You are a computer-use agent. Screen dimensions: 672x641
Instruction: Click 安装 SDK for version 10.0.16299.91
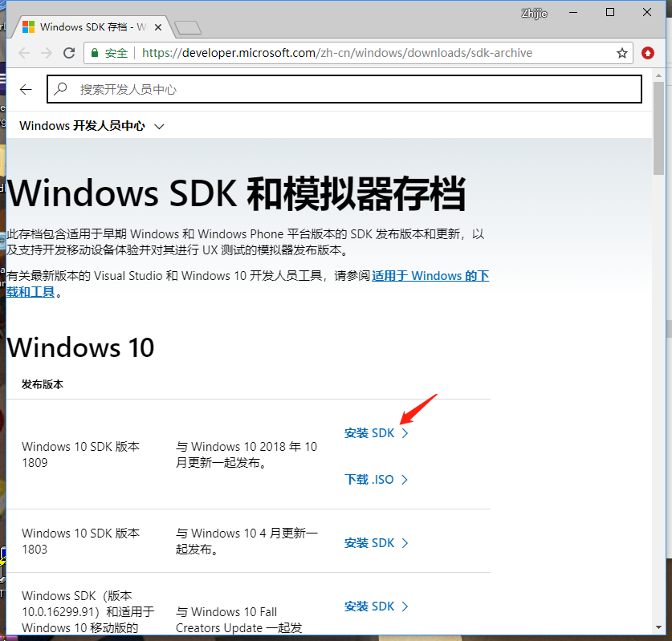click(377, 607)
